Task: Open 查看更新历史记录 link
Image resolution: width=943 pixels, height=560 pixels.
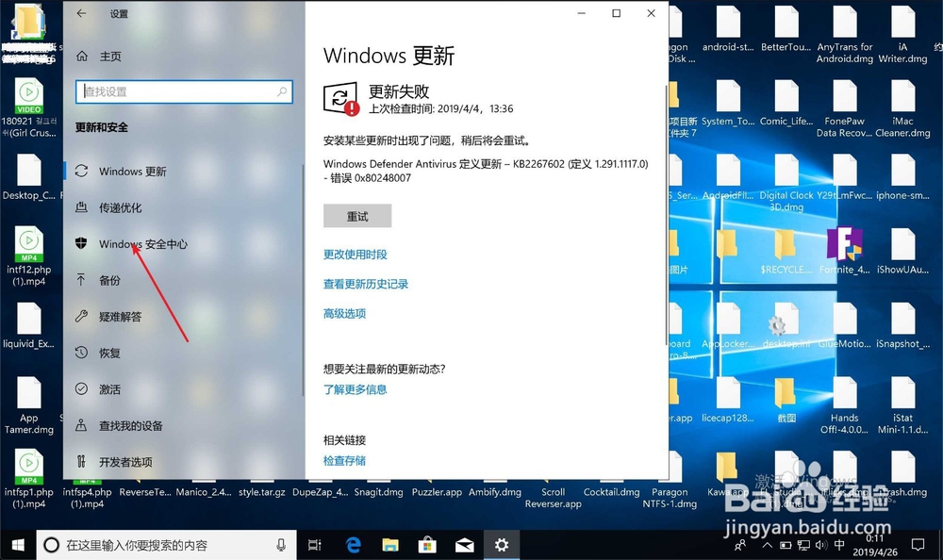Action: (x=366, y=284)
